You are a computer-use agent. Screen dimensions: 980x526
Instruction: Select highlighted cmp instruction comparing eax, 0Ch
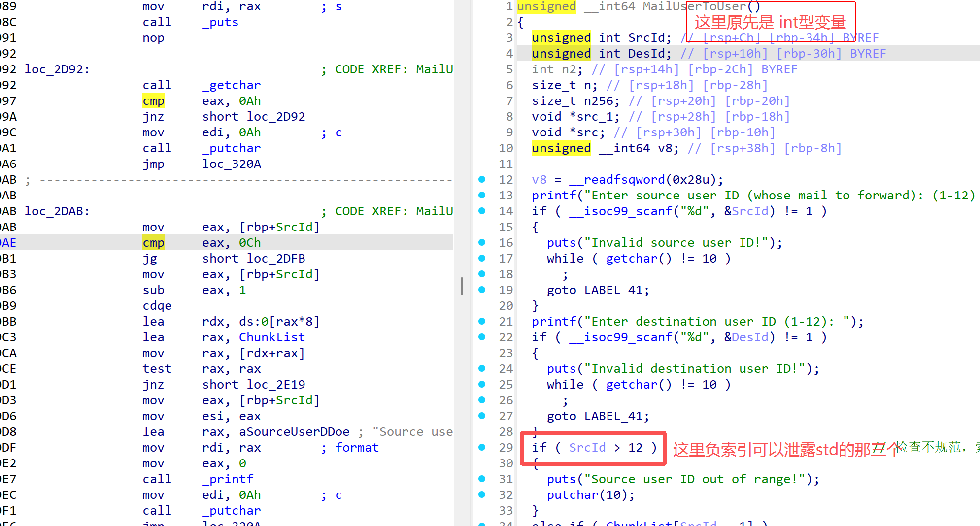click(153, 243)
